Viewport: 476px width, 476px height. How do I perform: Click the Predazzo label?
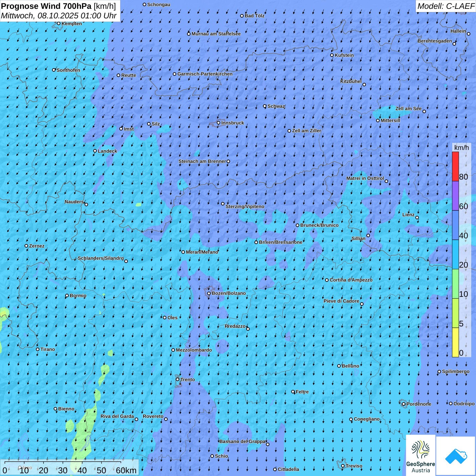pos(235,326)
